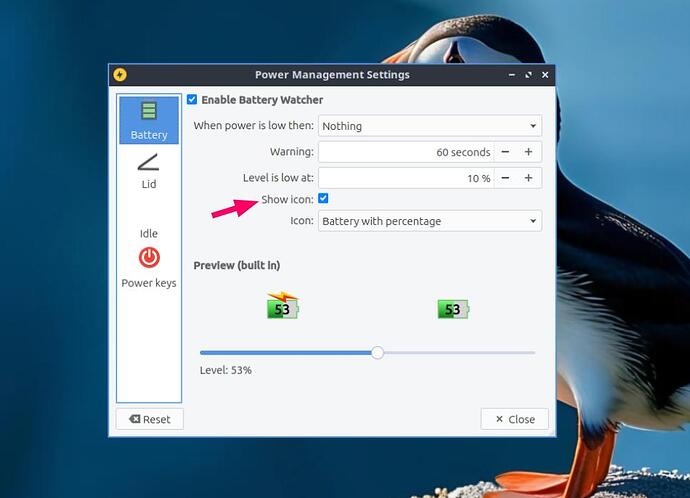Raise the 'Level is low at' percentage
This screenshot has height=498, width=690.
click(x=529, y=178)
